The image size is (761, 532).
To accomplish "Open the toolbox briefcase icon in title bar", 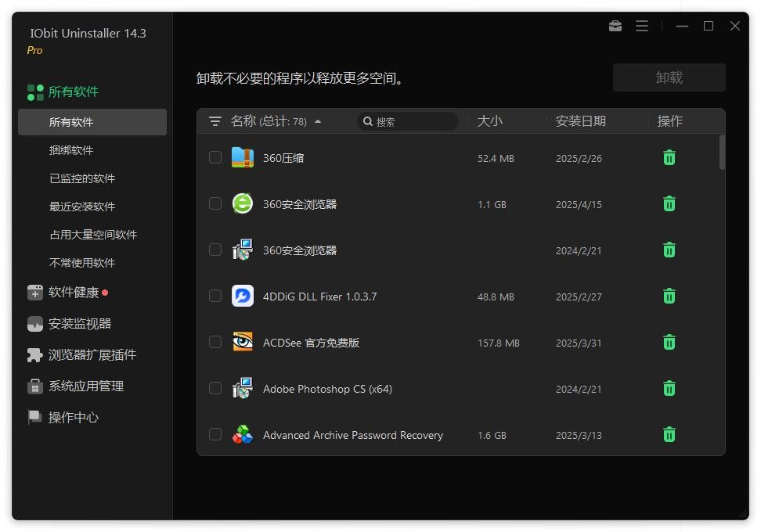I will coord(615,26).
